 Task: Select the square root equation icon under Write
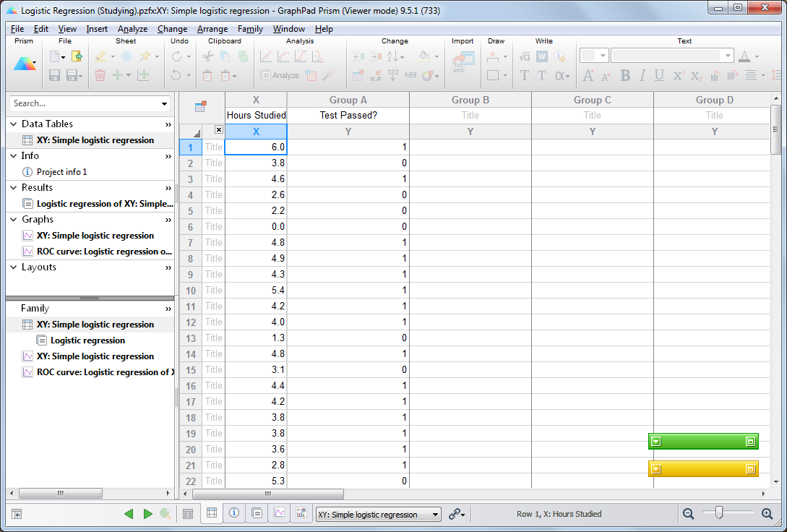[523, 56]
